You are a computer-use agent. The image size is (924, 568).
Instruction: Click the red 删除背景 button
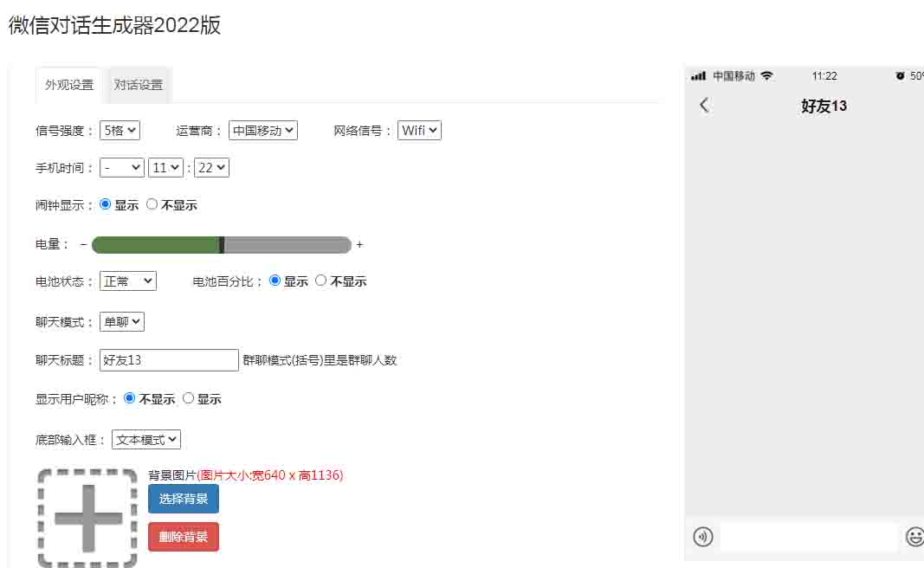pyautogui.click(x=184, y=537)
